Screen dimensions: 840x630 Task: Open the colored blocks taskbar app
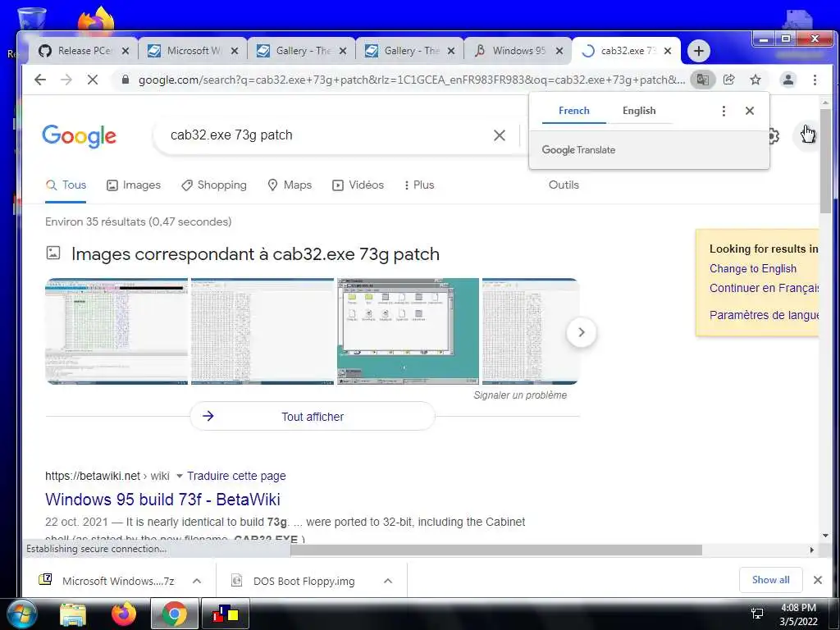225,614
